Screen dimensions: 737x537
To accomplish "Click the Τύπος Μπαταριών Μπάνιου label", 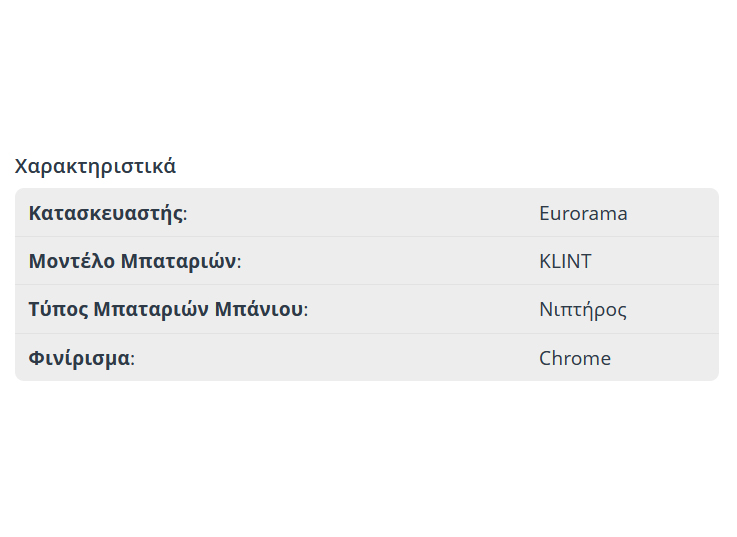I will point(166,309).
